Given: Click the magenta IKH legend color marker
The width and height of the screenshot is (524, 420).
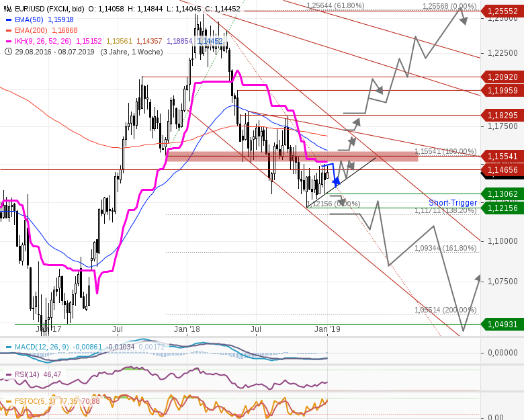Looking at the screenshot, I should 9,41.
